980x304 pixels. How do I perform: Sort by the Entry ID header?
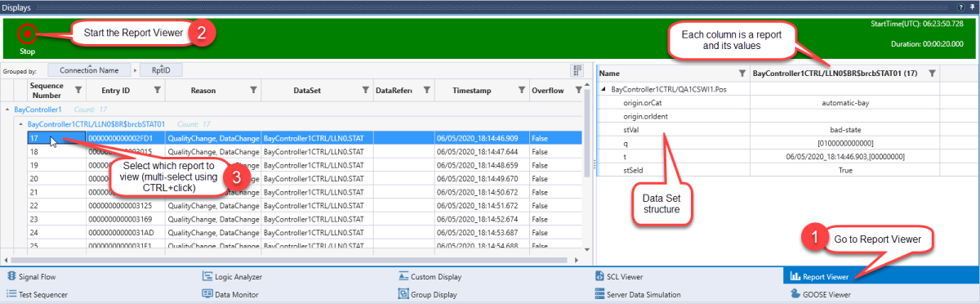(115, 90)
